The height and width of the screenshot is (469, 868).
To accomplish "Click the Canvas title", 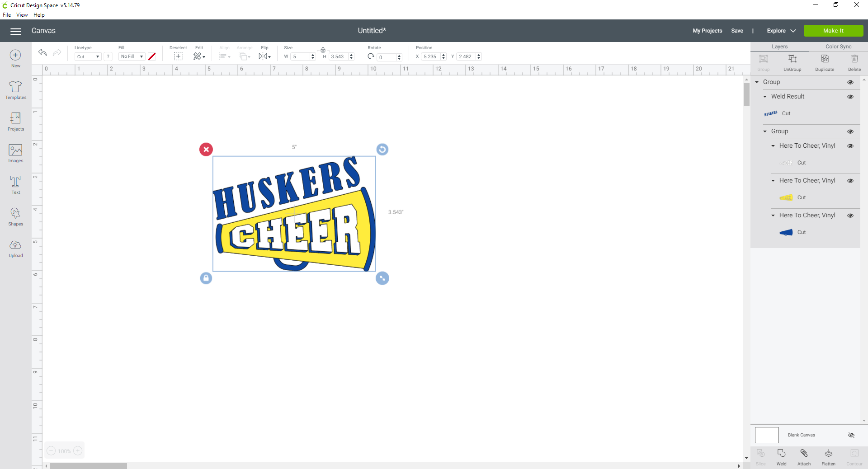I will click(43, 31).
